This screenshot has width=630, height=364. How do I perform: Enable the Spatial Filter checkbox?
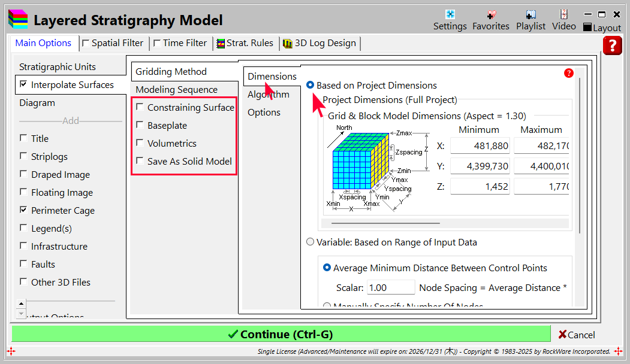(86, 43)
